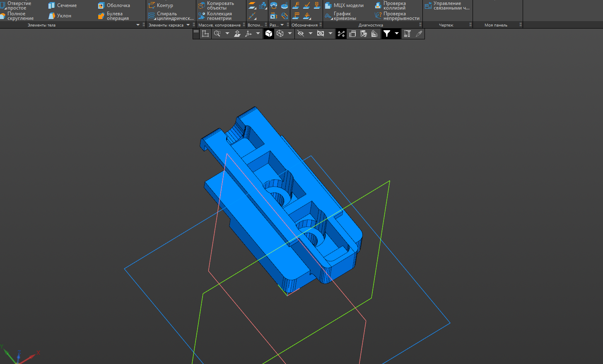Expand the wireframe display dropdown arrow
Viewport: 603px width, 364px height.
click(290, 34)
